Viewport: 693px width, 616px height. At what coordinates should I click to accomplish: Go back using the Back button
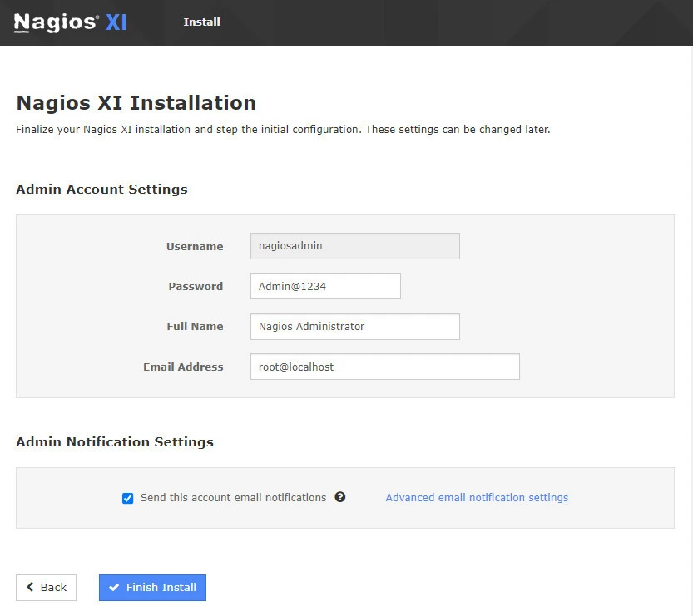[46, 587]
